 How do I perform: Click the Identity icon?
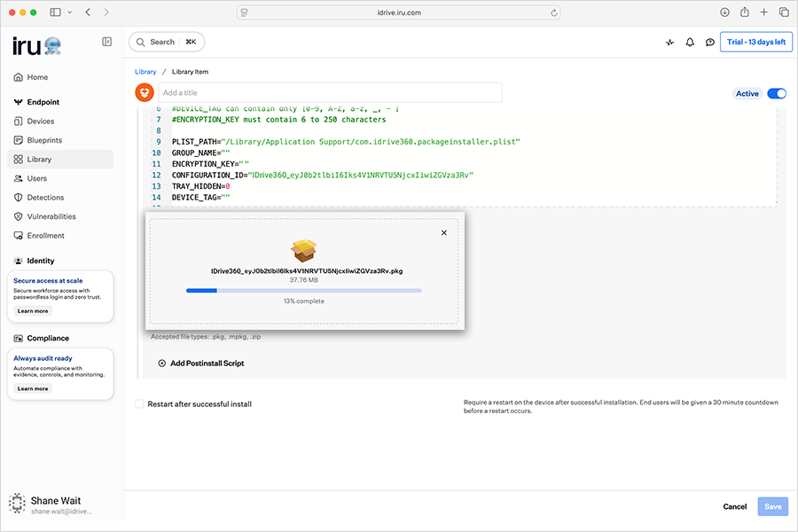point(19,261)
